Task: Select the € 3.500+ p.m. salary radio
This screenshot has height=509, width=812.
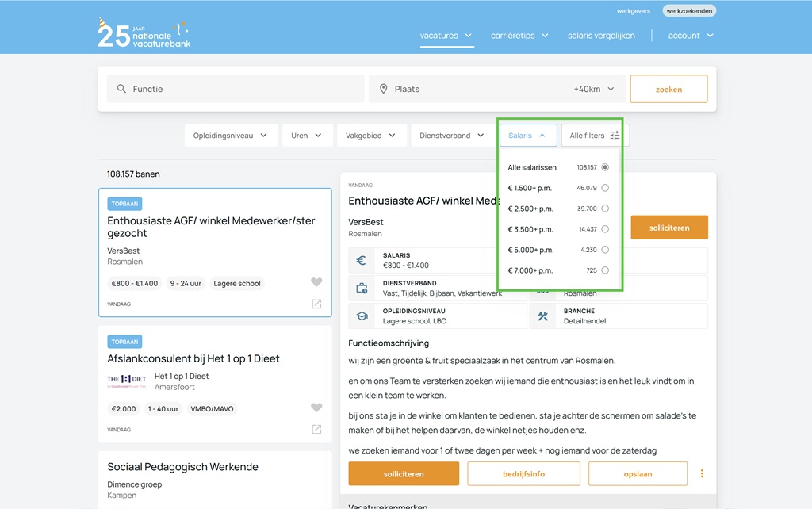Action: pos(605,229)
